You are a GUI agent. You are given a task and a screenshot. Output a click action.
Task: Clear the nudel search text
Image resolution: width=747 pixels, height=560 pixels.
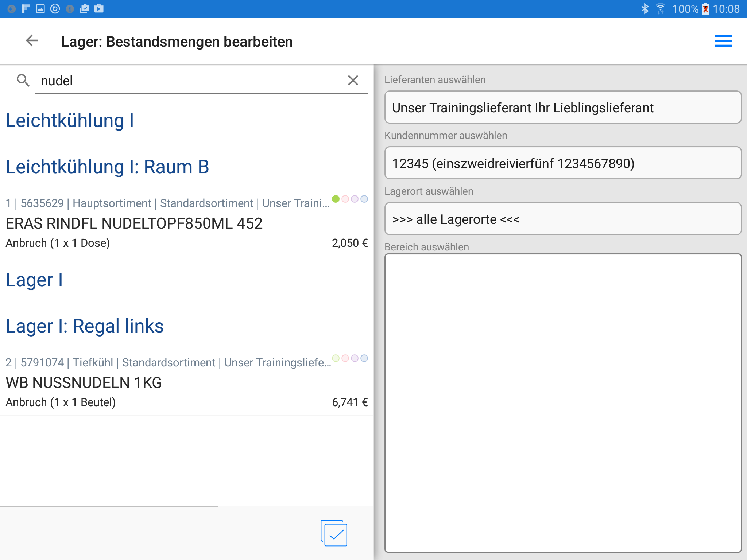(353, 80)
